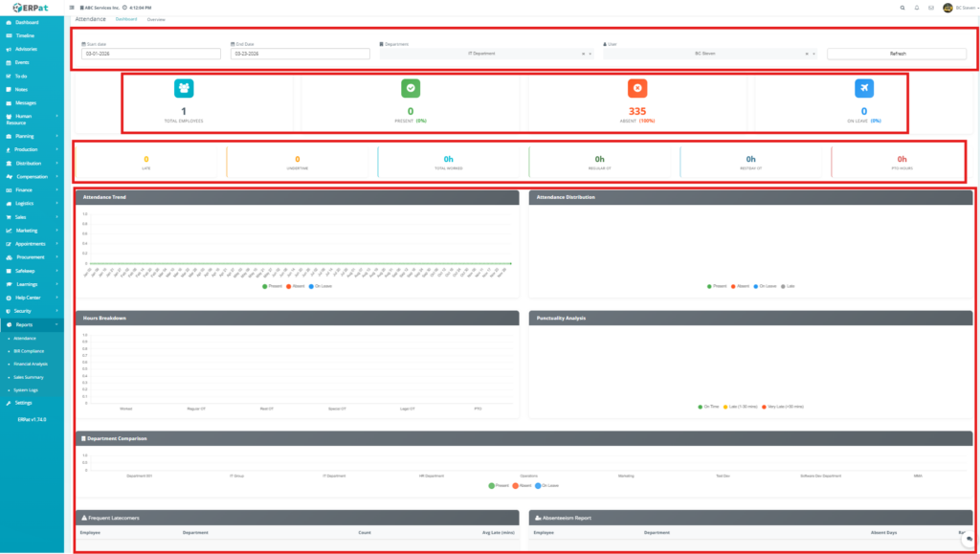Open the notifications bell icon

tap(917, 7)
